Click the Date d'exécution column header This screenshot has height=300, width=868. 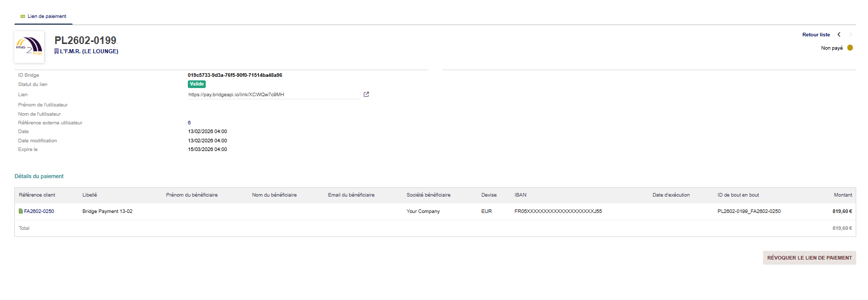670,195
